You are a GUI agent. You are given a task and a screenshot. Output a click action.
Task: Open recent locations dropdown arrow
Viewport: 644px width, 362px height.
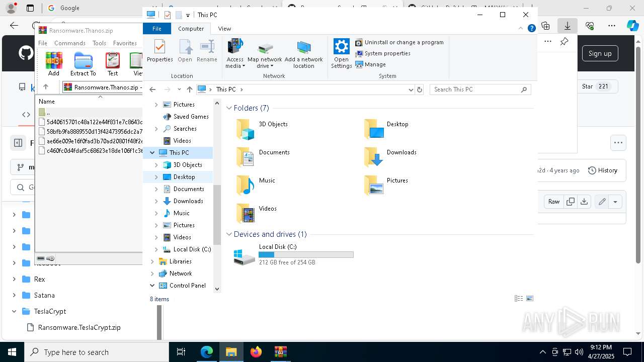click(x=179, y=89)
